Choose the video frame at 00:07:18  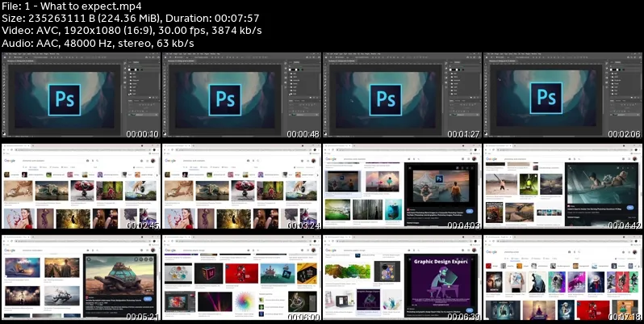562,277
